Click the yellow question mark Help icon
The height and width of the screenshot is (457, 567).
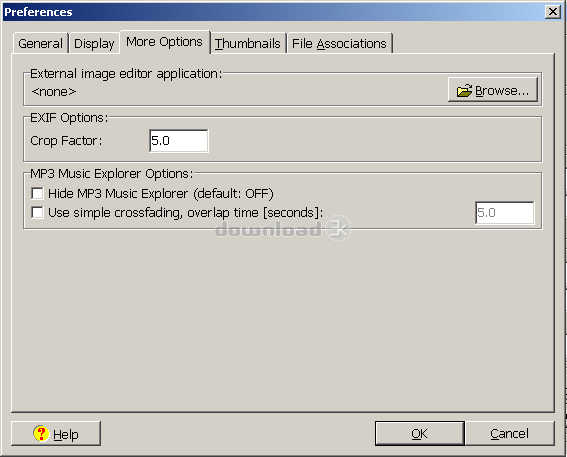41,433
